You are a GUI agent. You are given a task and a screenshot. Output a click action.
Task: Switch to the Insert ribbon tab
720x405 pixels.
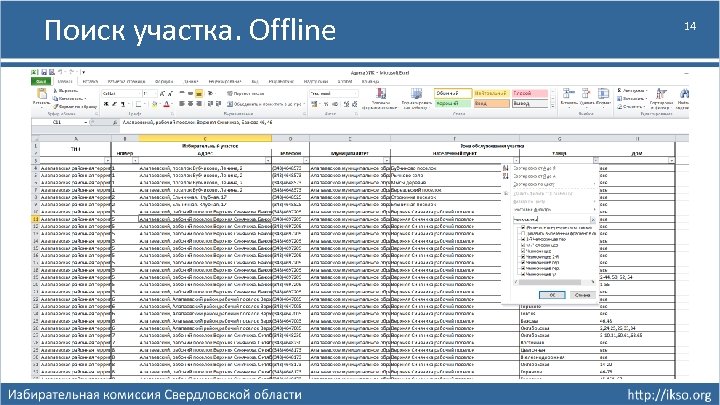[90, 82]
